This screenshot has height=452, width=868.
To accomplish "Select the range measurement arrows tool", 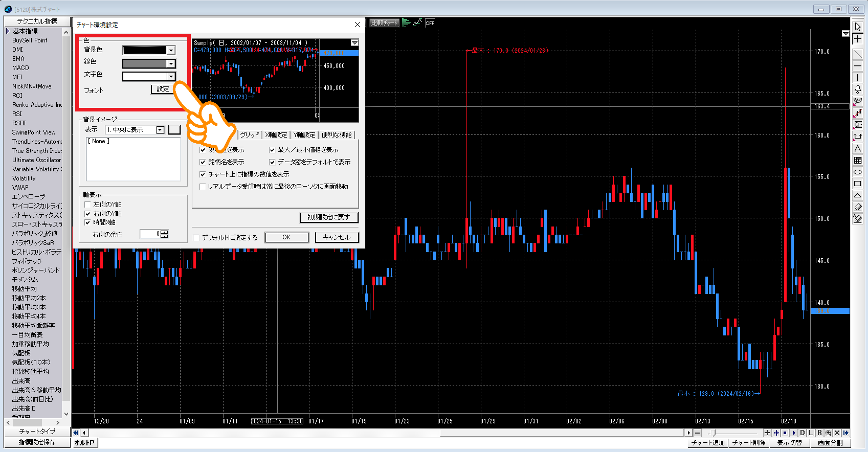I will [x=858, y=137].
